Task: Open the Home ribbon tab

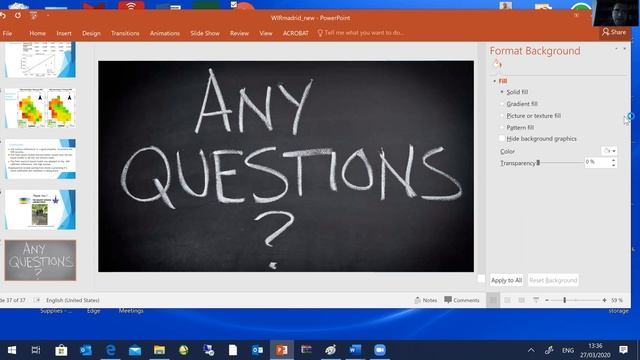Action: pos(37,33)
